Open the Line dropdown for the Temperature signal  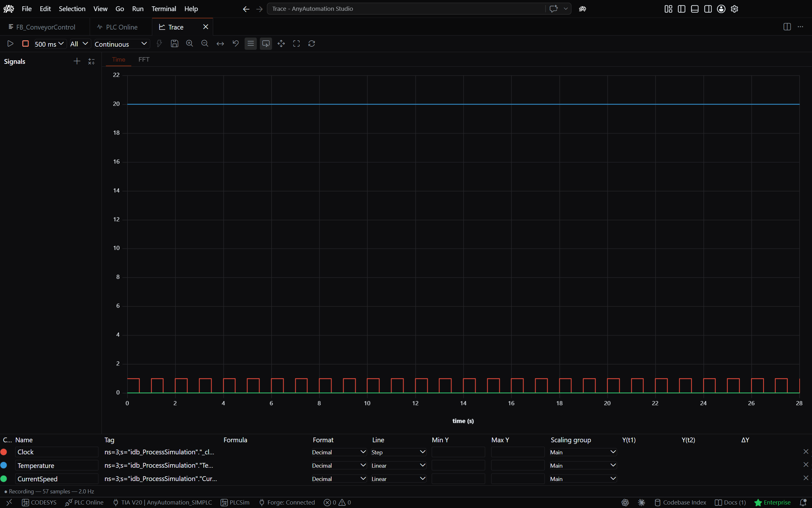(x=399, y=465)
